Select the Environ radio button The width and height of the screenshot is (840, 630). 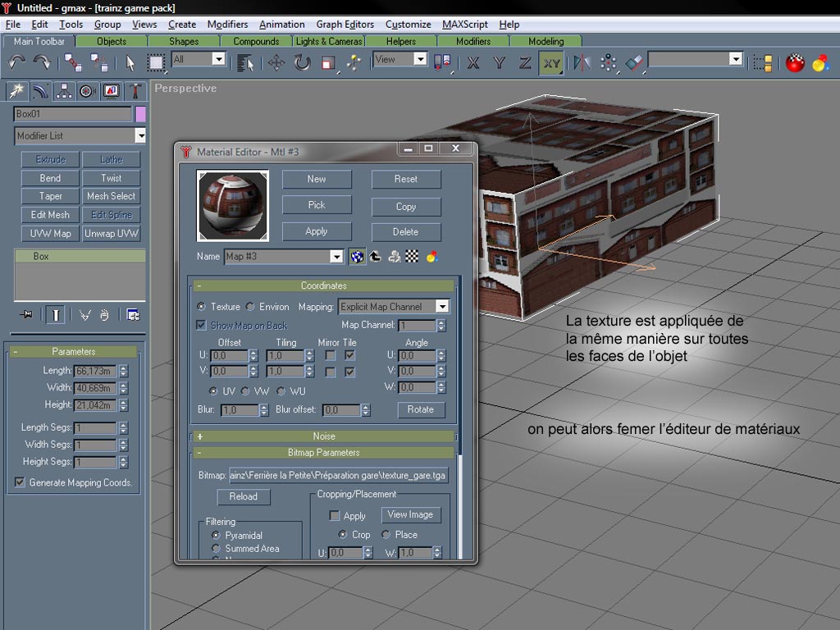(250, 307)
